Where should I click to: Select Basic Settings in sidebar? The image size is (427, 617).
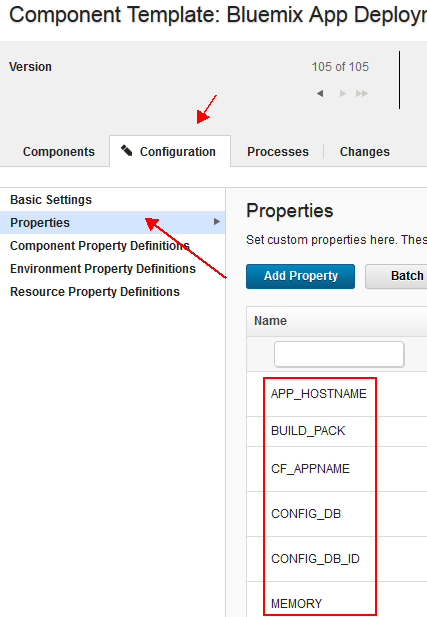(x=51, y=200)
